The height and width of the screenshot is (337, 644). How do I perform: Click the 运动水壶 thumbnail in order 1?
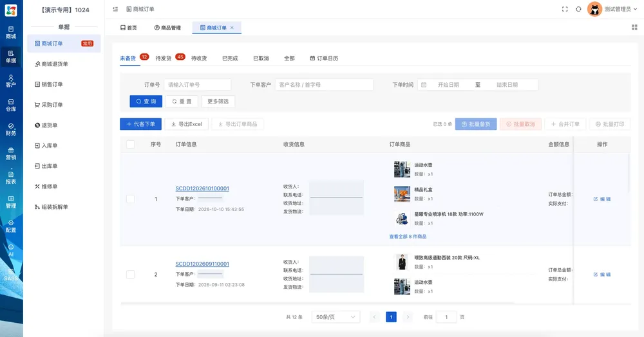pos(402,169)
